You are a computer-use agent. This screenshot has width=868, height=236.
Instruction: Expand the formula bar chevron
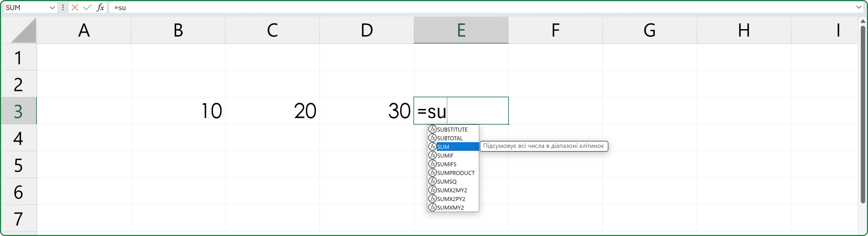click(x=859, y=7)
